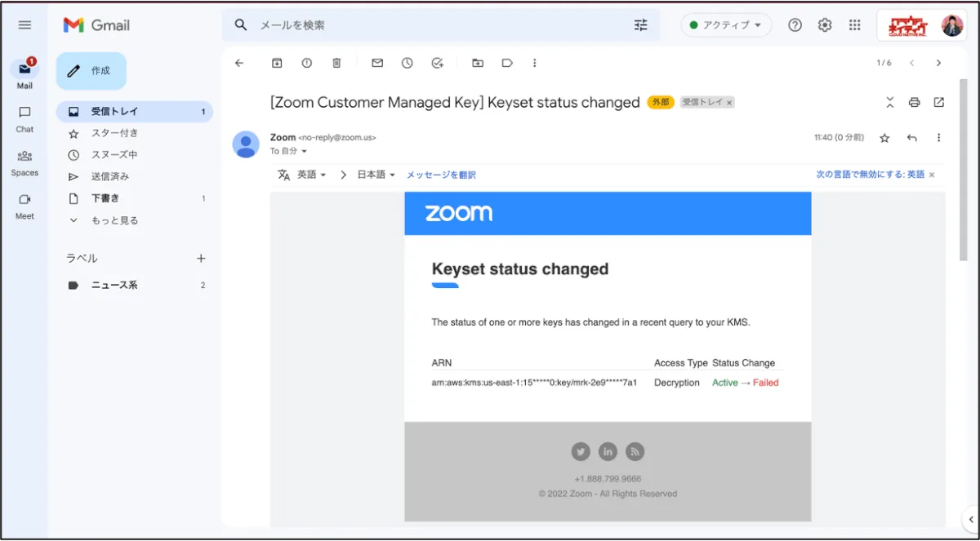Image resolution: width=980 pixels, height=541 pixels.
Task: Open the Meet section
Action: (x=24, y=206)
